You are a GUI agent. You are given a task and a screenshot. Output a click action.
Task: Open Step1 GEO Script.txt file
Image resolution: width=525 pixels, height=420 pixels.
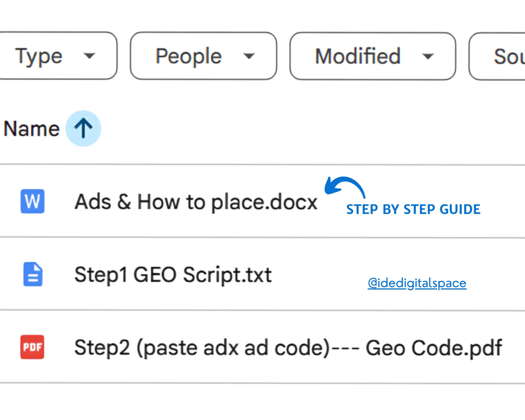(173, 275)
